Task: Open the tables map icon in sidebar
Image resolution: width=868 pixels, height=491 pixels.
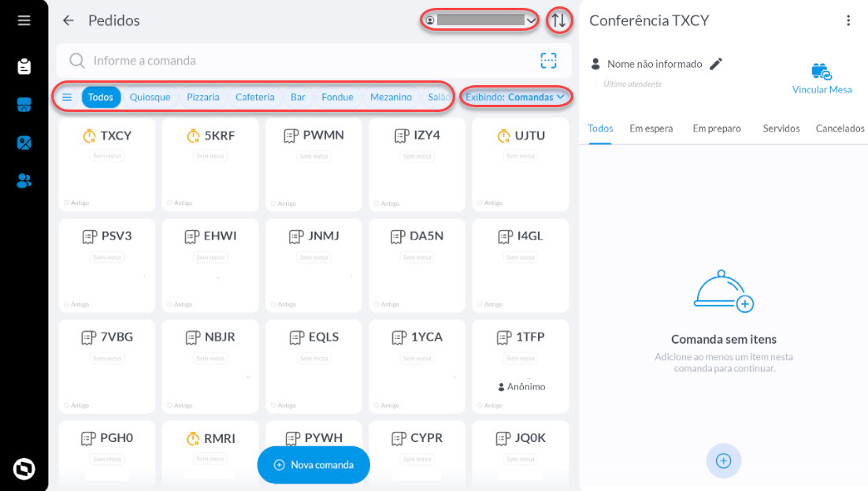Action: tap(24, 143)
